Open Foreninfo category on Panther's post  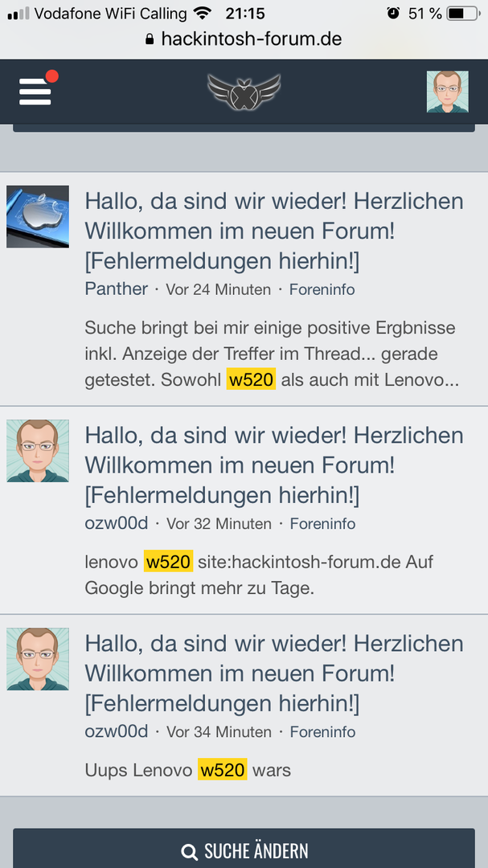(x=322, y=290)
